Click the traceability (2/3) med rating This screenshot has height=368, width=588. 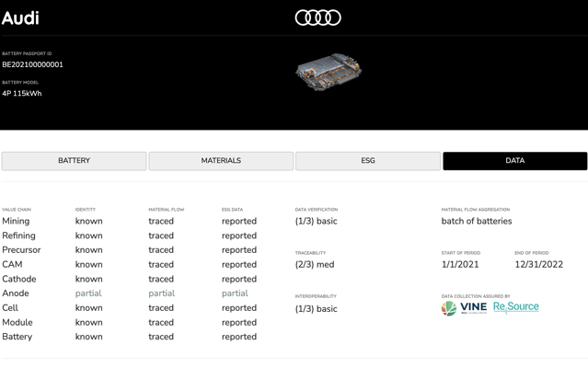pos(315,265)
